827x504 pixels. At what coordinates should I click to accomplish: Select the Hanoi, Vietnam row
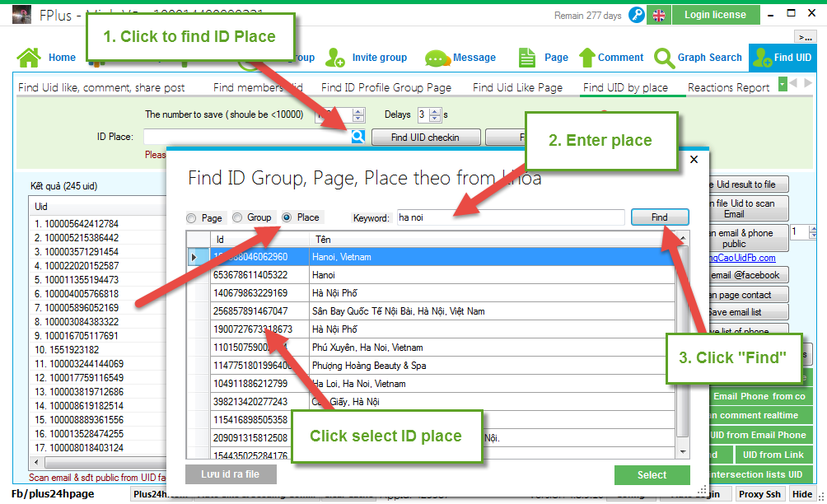[x=432, y=257]
